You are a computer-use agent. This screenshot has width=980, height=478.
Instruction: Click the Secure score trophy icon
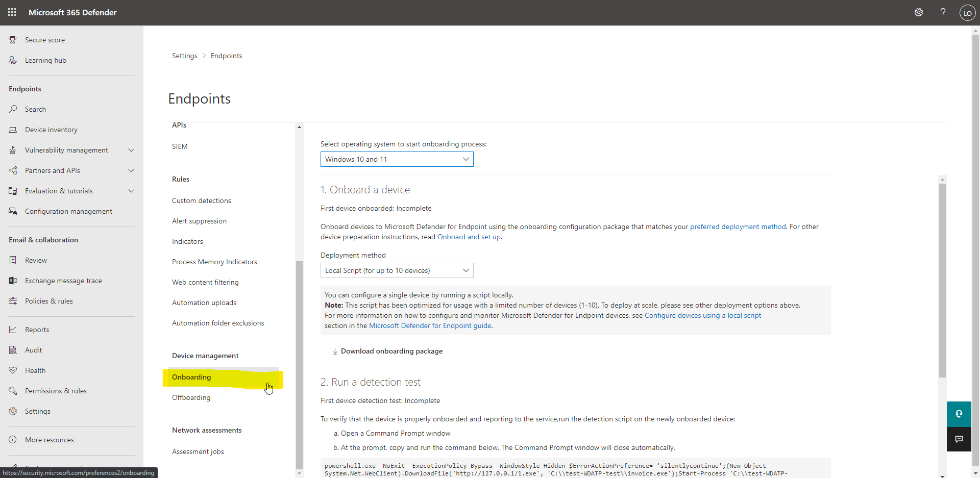pyautogui.click(x=13, y=40)
